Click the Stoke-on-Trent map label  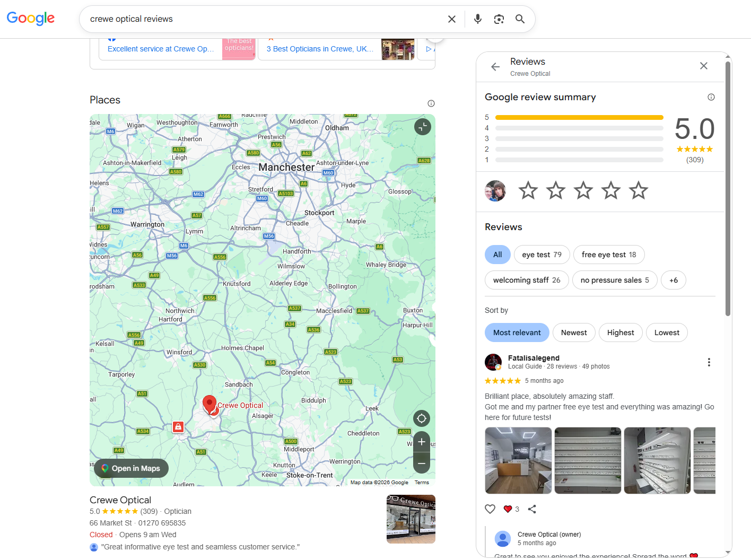310,475
